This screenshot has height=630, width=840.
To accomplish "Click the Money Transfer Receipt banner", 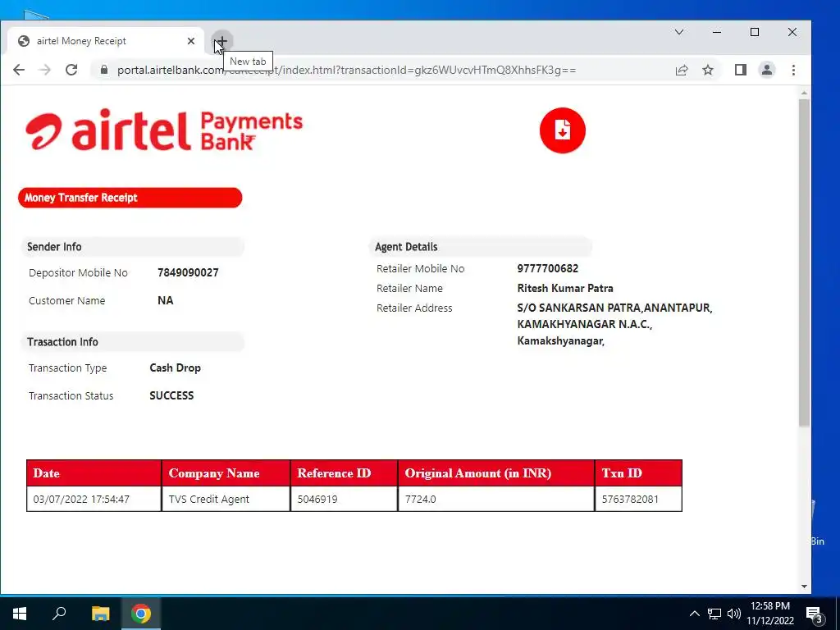I will pyautogui.click(x=130, y=198).
